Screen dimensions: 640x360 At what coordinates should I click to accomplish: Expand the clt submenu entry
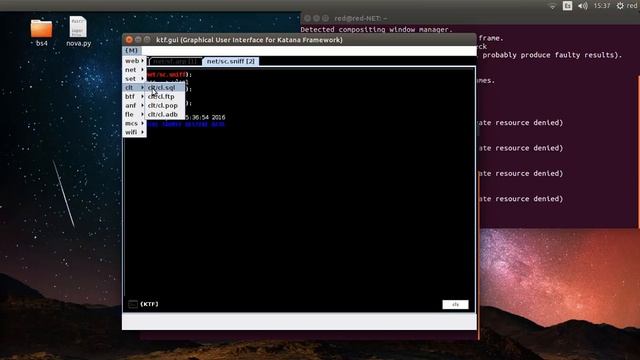coord(134,88)
